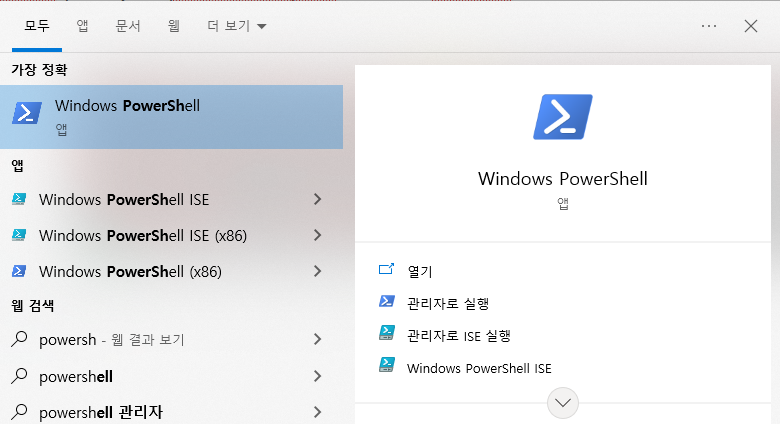The width and height of the screenshot is (780, 424).
Task: Expand the powershell suggestion arrow
Action: (x=317, y=376)
